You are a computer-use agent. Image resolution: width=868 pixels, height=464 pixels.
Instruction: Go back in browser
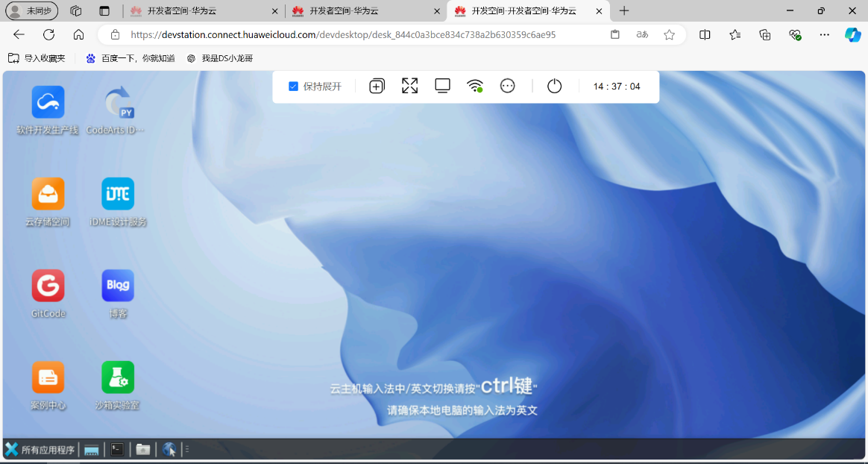tap(19, 35)
